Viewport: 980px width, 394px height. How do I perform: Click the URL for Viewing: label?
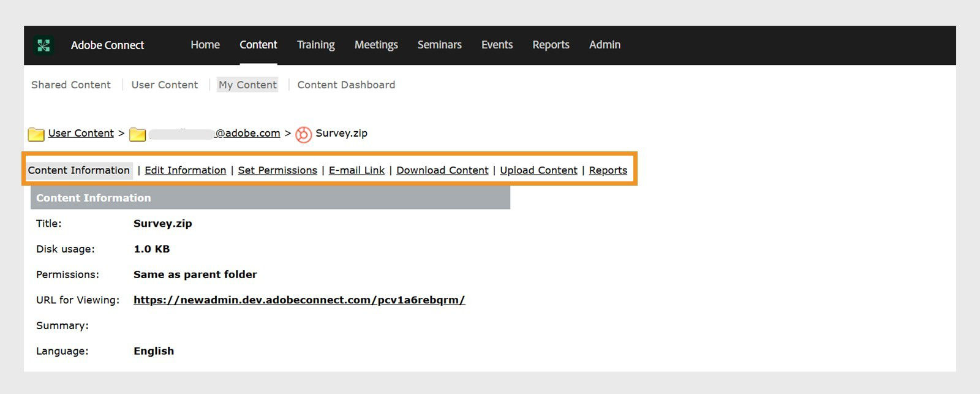[78, 300]
